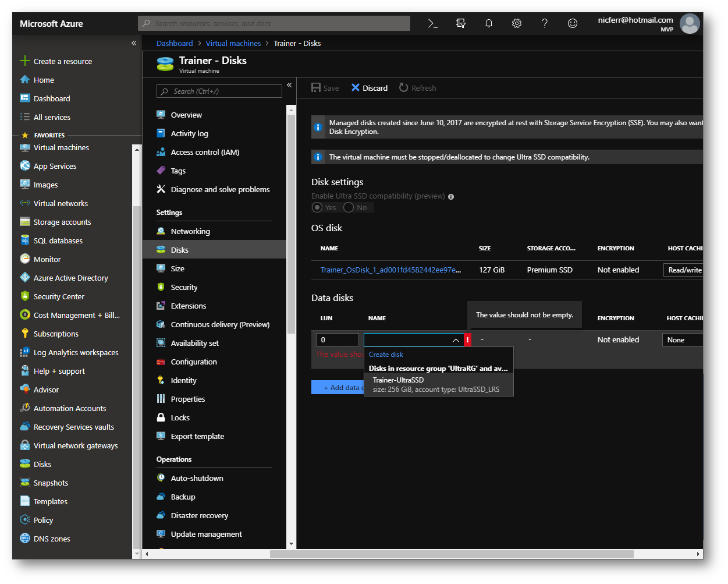
Task: Click the Create a resource plus icon
Action: point(24,61)
